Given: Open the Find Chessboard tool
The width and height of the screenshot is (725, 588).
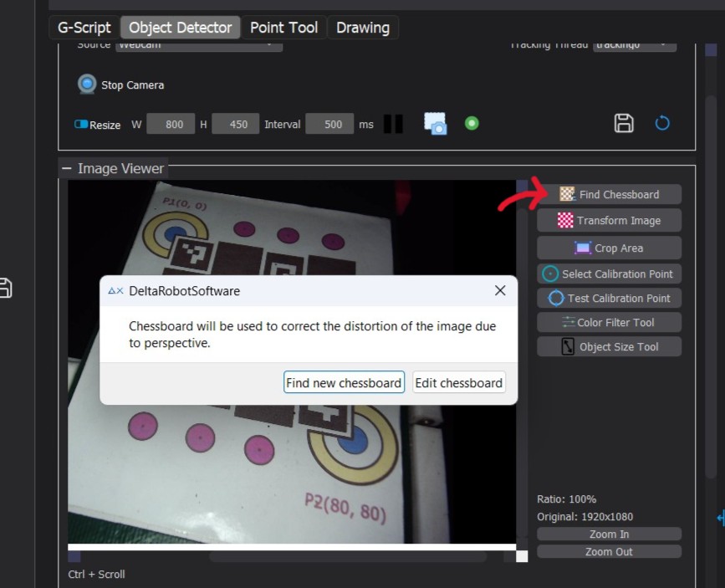Looking at the screenshot, I should pos(609,194).
